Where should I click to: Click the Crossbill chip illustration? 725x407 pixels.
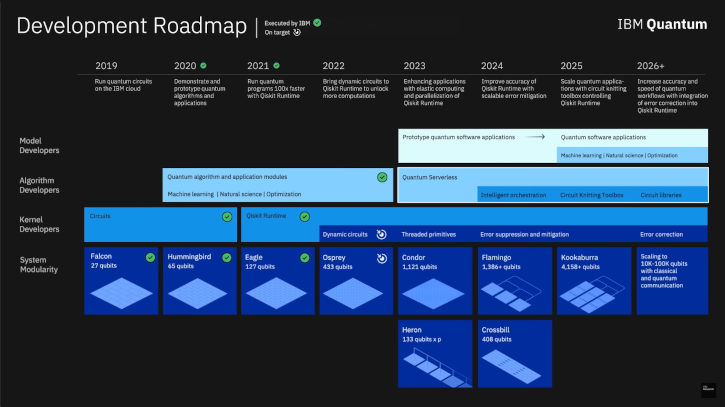pyautogui.click(x=511, y=367)
